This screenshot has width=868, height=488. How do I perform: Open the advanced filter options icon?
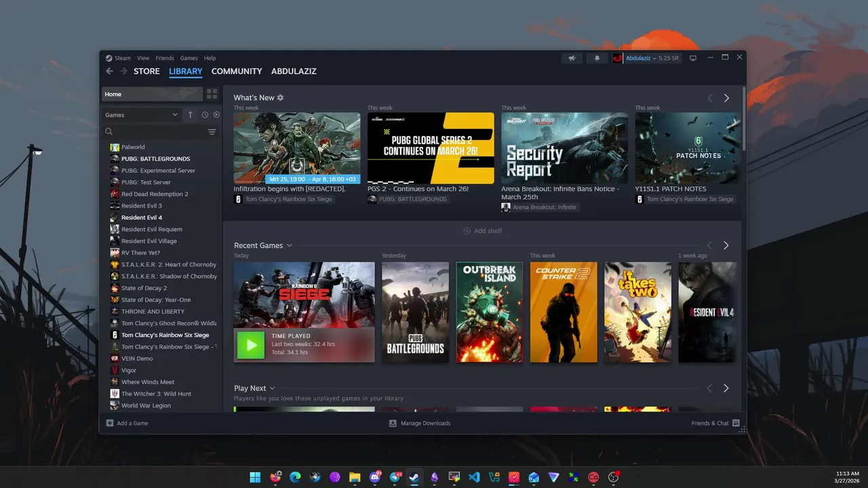(x=212, y=132)
